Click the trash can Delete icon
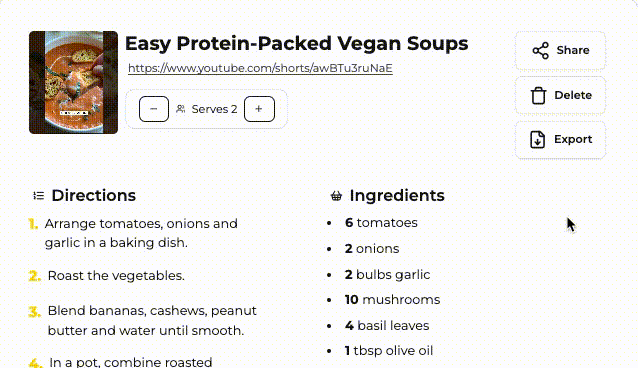 pos(538,95)
